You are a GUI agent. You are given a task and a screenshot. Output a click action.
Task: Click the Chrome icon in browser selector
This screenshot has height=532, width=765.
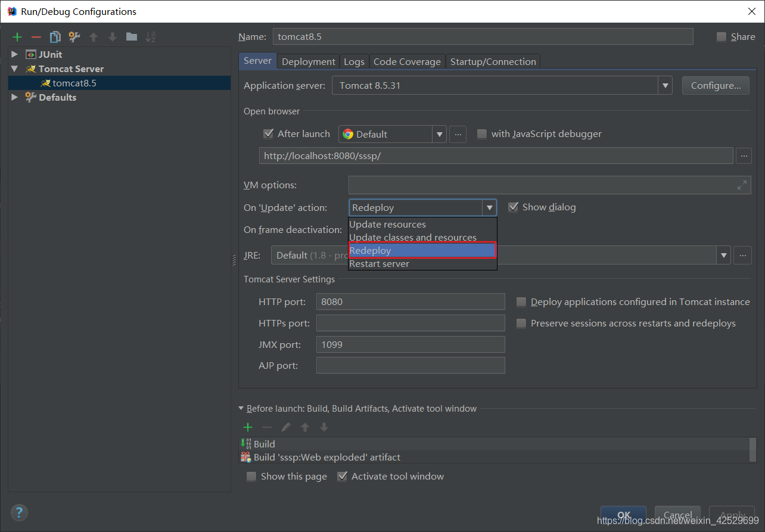(348, 134)
